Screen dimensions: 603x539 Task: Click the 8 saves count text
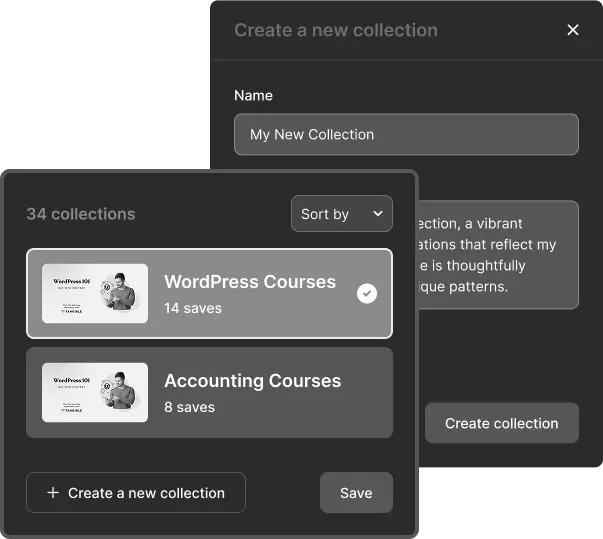[x=189, y=407]
